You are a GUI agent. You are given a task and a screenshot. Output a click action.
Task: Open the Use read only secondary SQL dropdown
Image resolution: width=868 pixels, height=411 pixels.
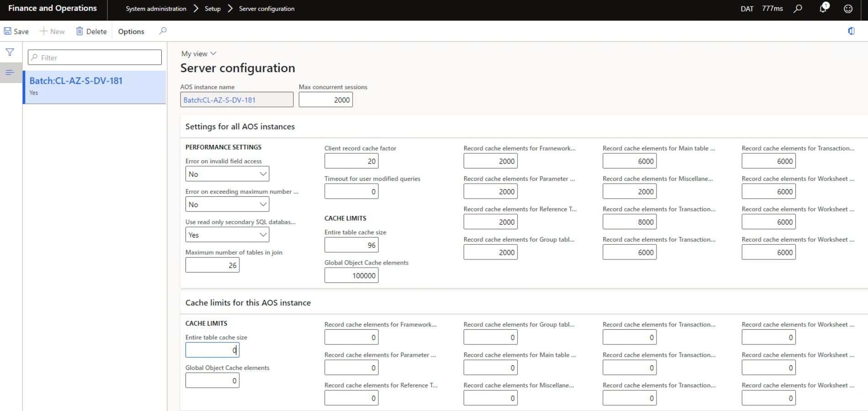point(227,235)
